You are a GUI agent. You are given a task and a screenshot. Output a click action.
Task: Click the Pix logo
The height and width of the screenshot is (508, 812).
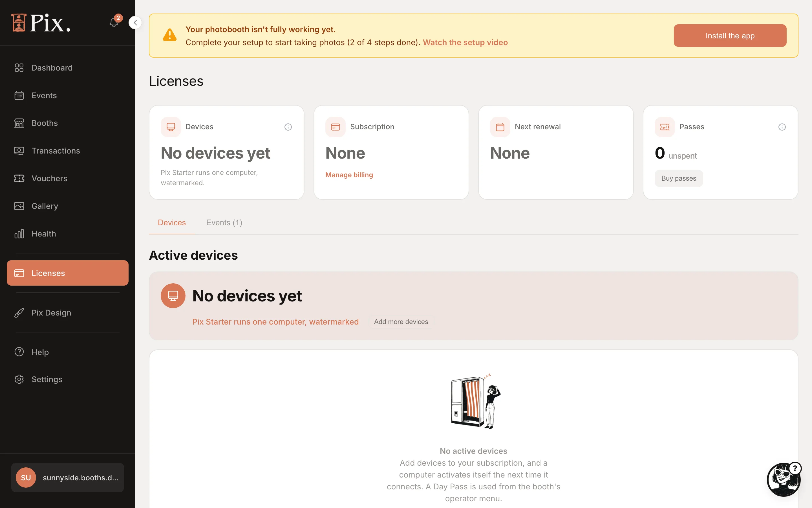coord(41,23)
